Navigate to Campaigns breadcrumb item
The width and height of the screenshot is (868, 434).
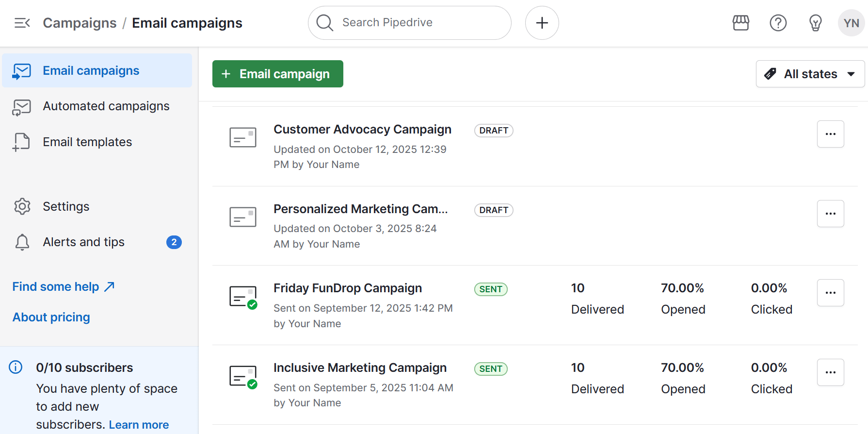[x=80, y=22]
